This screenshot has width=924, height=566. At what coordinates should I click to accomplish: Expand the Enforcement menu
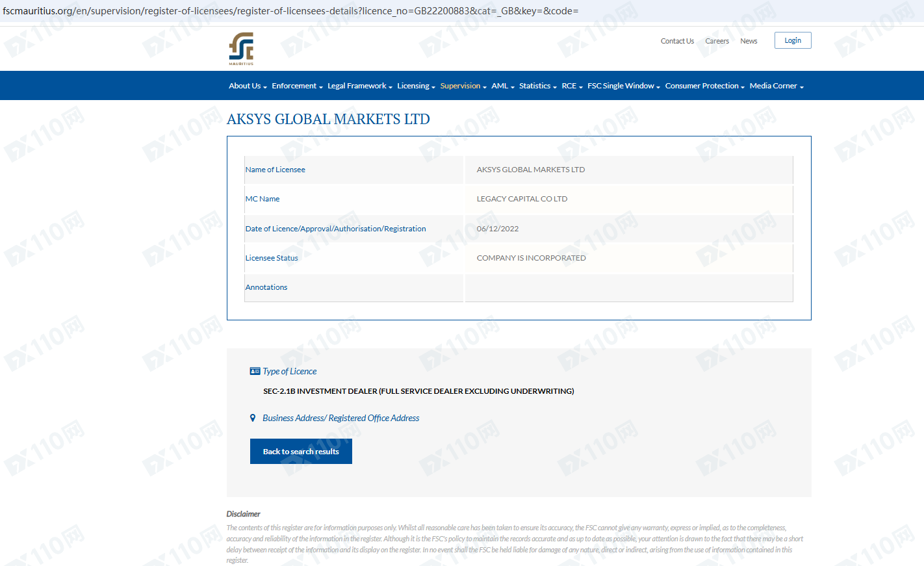tap(297, 86)
